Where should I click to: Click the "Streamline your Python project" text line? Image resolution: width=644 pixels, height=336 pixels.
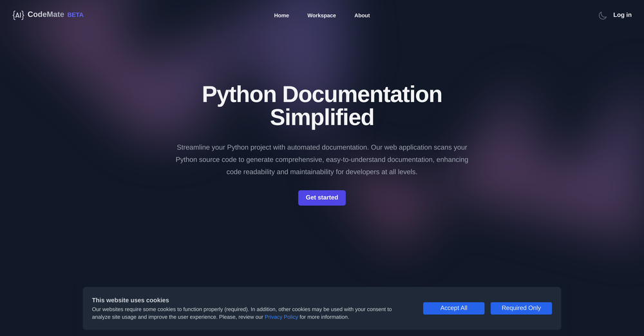click(x=322, y=148)
